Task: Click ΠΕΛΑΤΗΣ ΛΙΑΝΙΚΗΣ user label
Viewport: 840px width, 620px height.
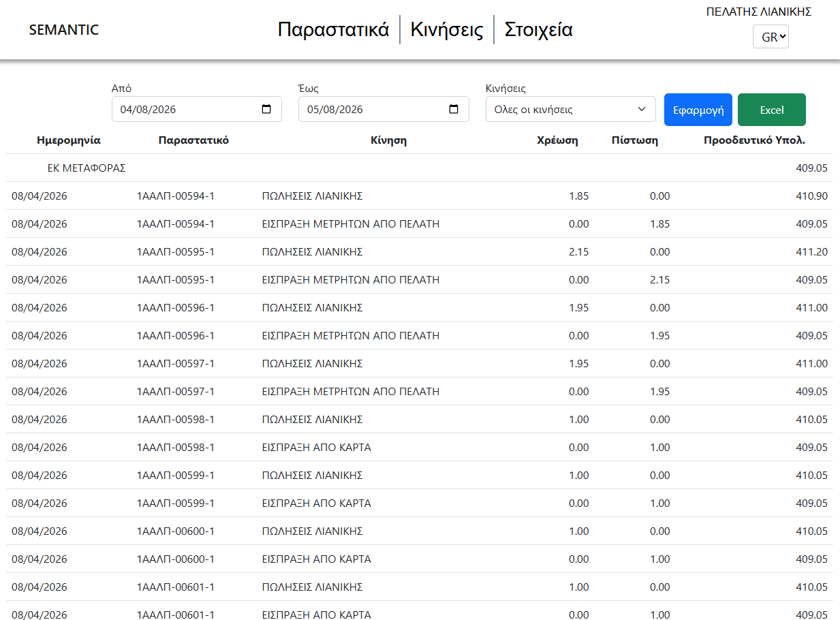Action: point(759,12)
